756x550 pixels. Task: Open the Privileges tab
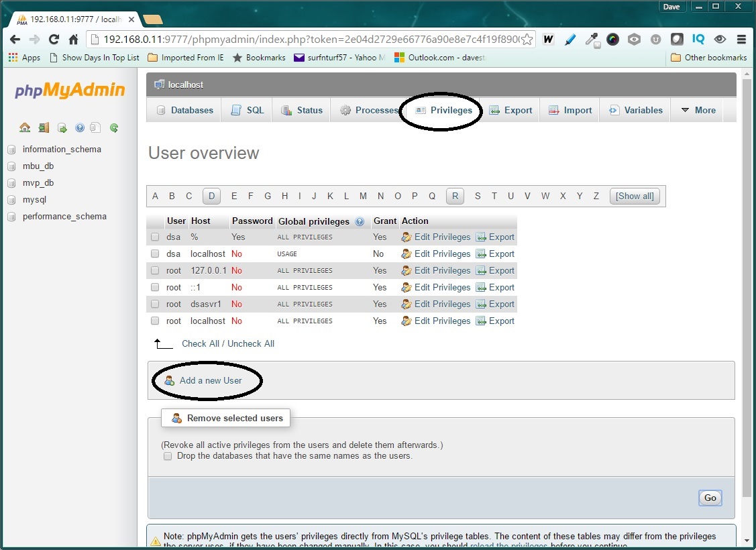(444, 111)
